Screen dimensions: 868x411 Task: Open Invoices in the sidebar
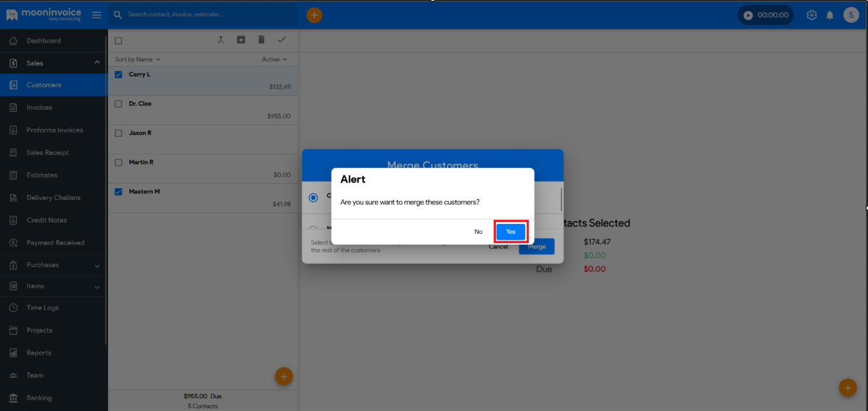click(39, 108)
